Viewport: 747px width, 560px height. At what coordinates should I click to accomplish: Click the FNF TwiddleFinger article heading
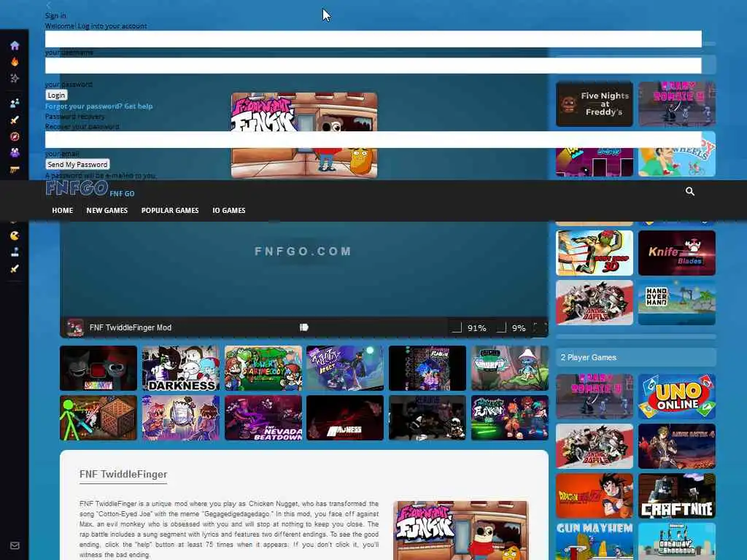click(123, 474)
